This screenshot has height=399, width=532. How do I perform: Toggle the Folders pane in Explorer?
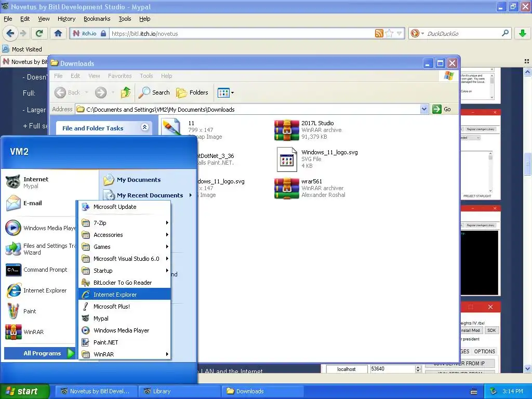point(192,92)
